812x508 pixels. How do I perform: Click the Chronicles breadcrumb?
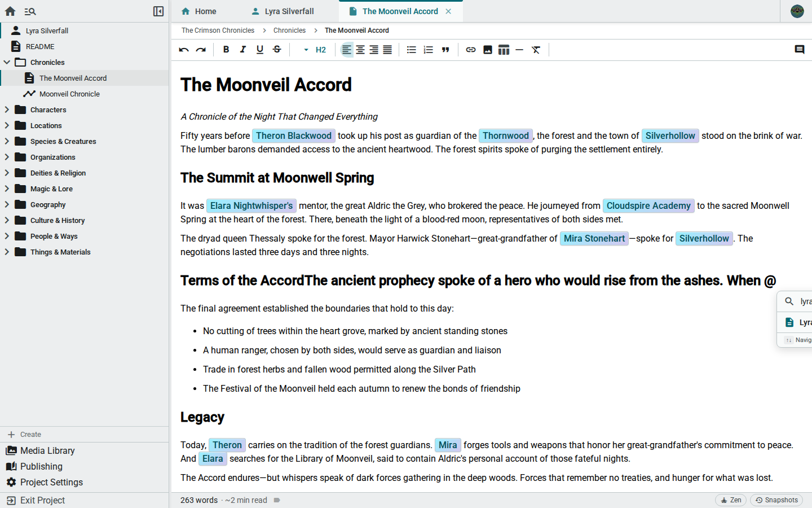289,30
